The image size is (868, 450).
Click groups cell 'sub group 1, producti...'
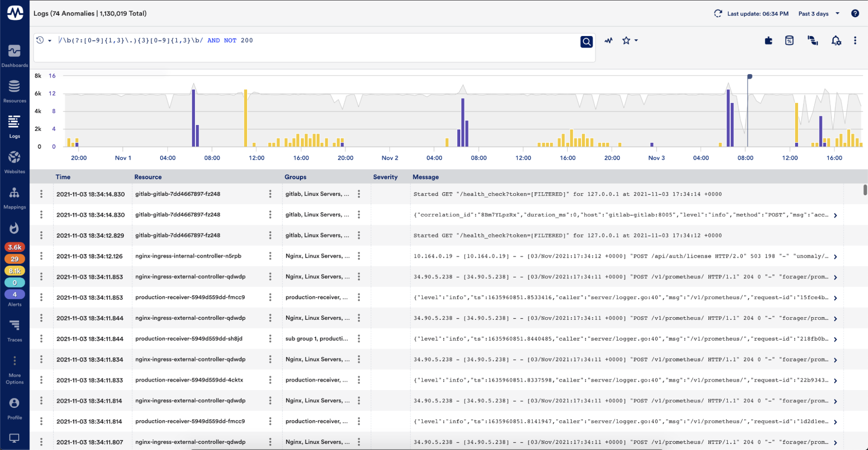tap(317, 338)
